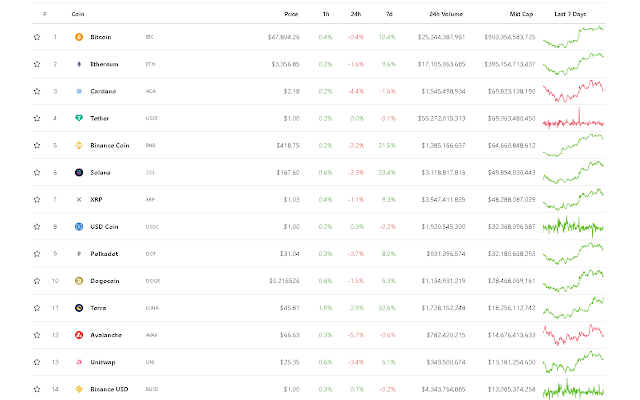Star USD Coin as favorite
640x400 pixels.
(37, 227)
